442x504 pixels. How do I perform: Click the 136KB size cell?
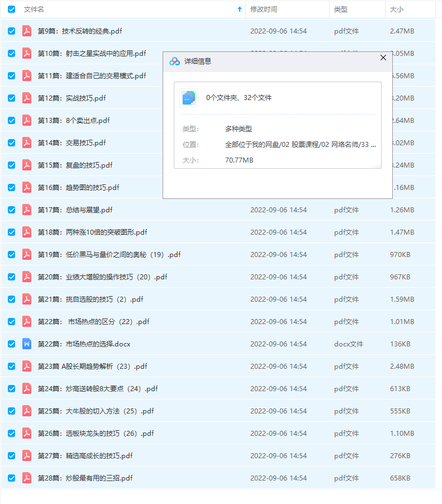pyautogui.click(x=400, y=344)
